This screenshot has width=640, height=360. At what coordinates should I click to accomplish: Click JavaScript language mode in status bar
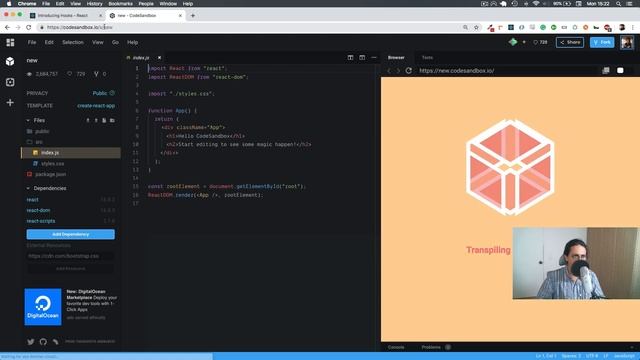tap(624, 356)
